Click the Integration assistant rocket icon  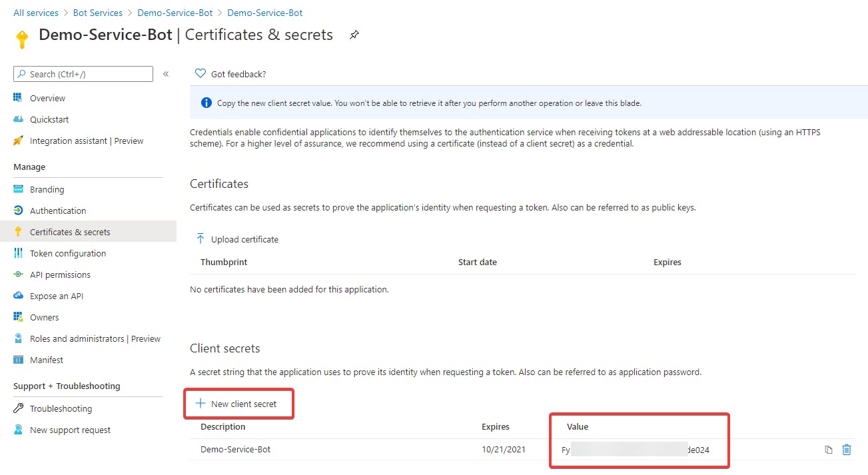point(18,141)
